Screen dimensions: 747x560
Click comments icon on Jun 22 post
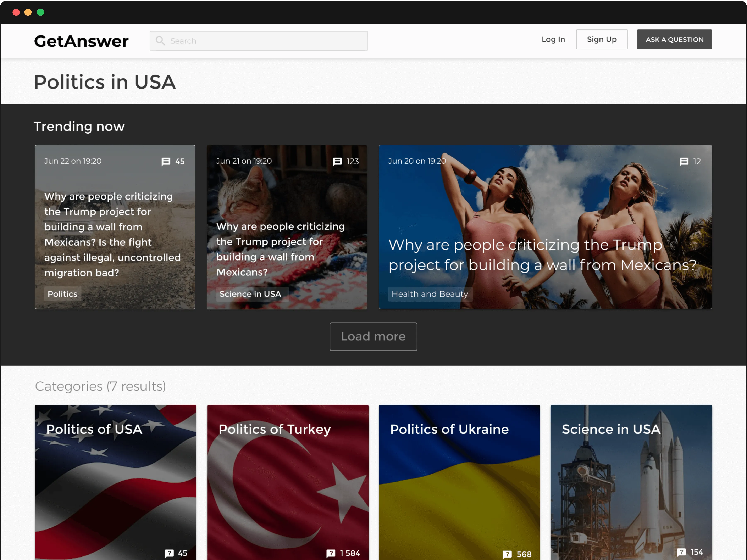pos(166,161)
